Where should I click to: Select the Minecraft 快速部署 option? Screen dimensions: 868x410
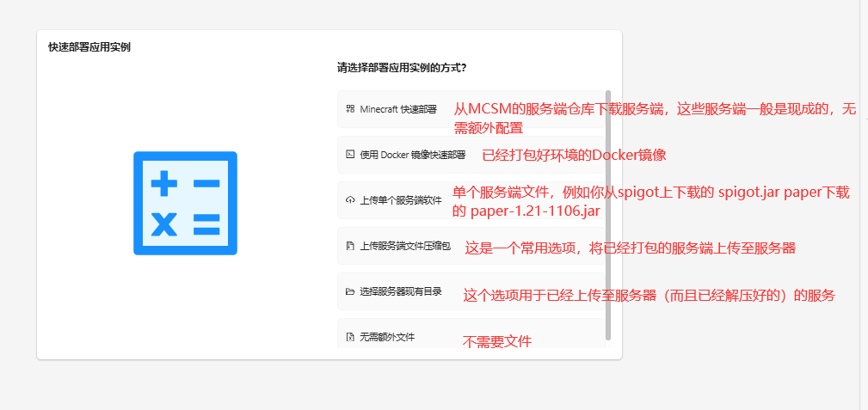point(397,109)
